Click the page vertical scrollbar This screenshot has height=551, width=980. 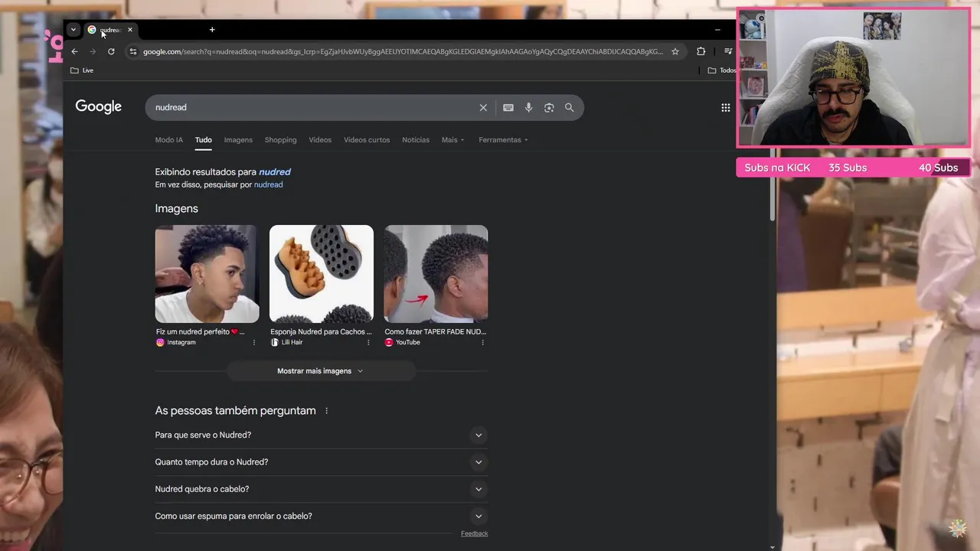tap(772, 184)
